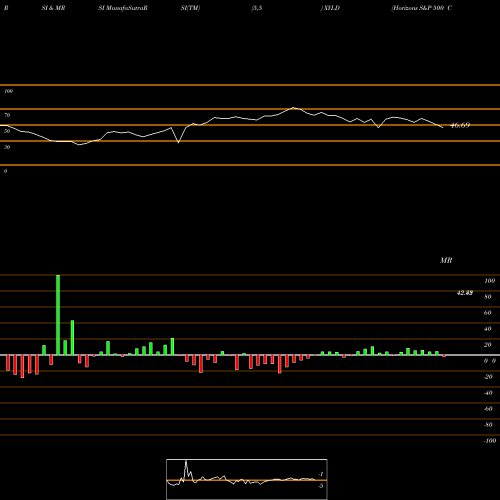Click the MR value 42.48
Screen dimensions: 500x500
coord(465,293)
